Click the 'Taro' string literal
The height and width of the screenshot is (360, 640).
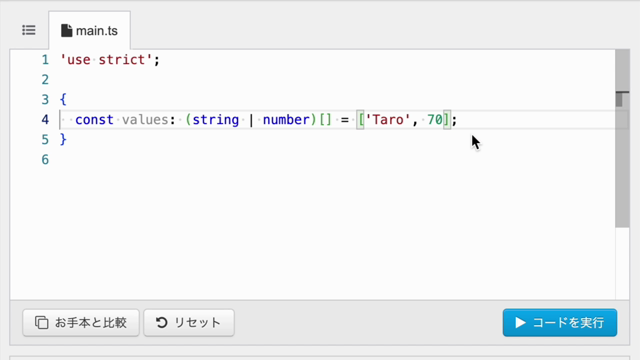click(388, 120)
